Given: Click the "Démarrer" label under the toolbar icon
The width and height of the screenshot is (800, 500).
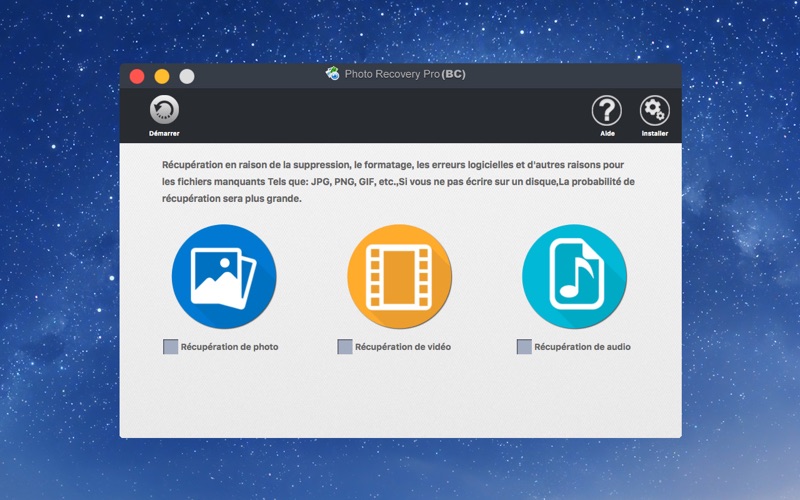Looking at the screenshot, I should tap(164, 133).
